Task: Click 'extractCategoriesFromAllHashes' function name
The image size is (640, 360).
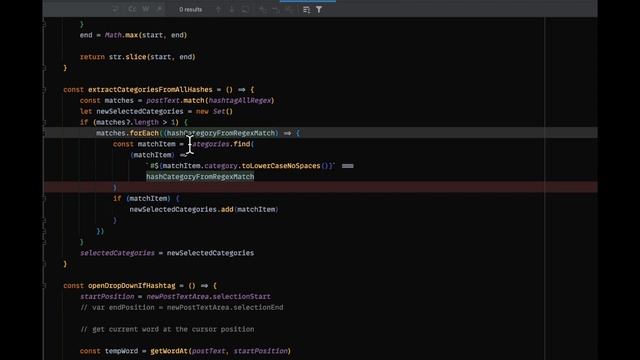Action: 150,89
